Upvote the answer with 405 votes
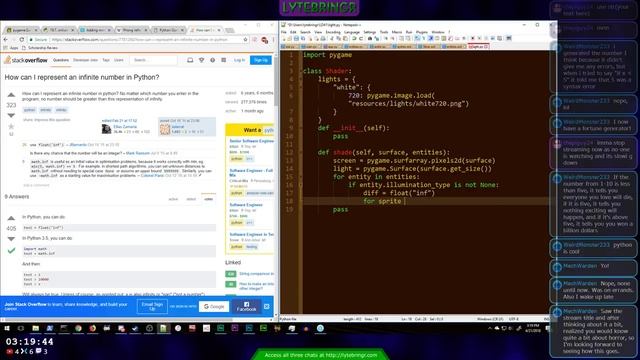The height and width of the screenshot is (360, 640). click(x=11, y=218)
